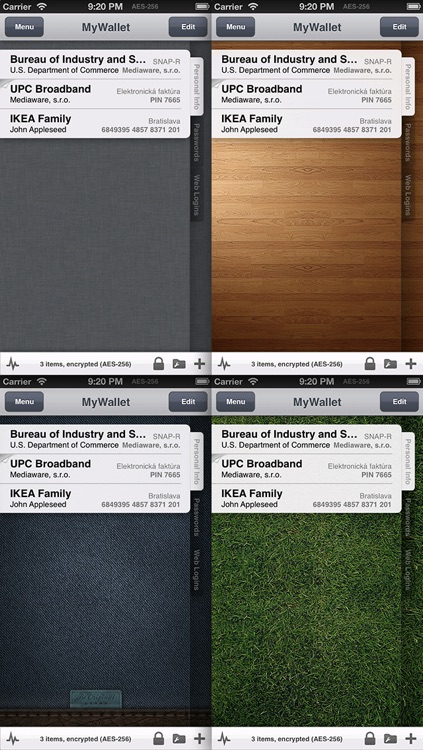Add new item with plus in wood-theme screen
The width and height of the screenshot is (423, 750).
tap(411, 364)
